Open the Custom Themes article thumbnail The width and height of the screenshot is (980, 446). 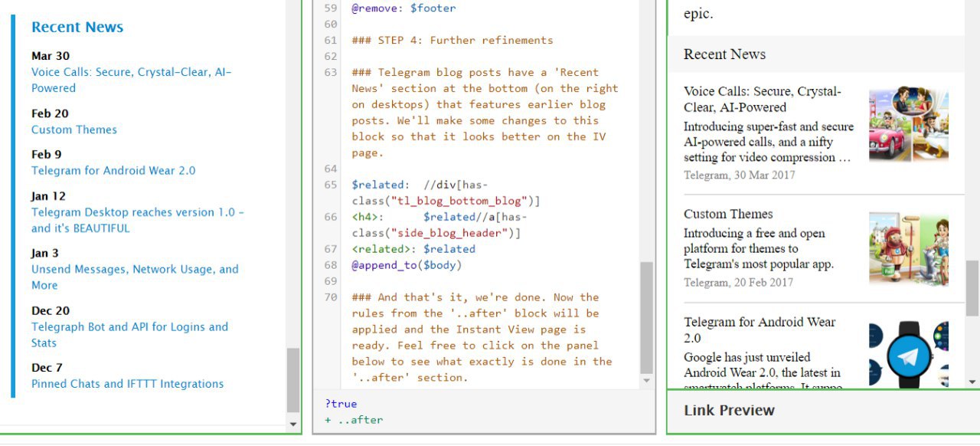[x=908, y=249]
